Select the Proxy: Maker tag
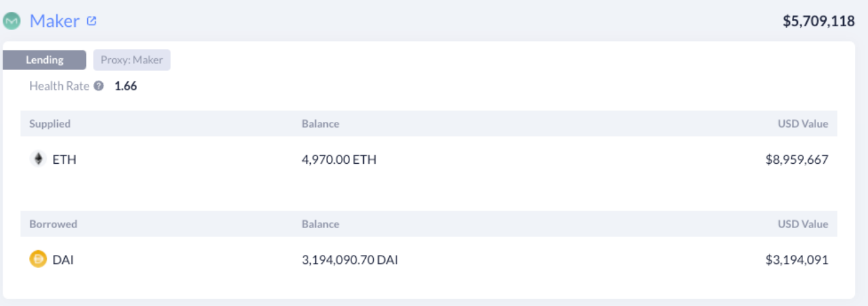 pyautogui.click(x=132, y=60)
